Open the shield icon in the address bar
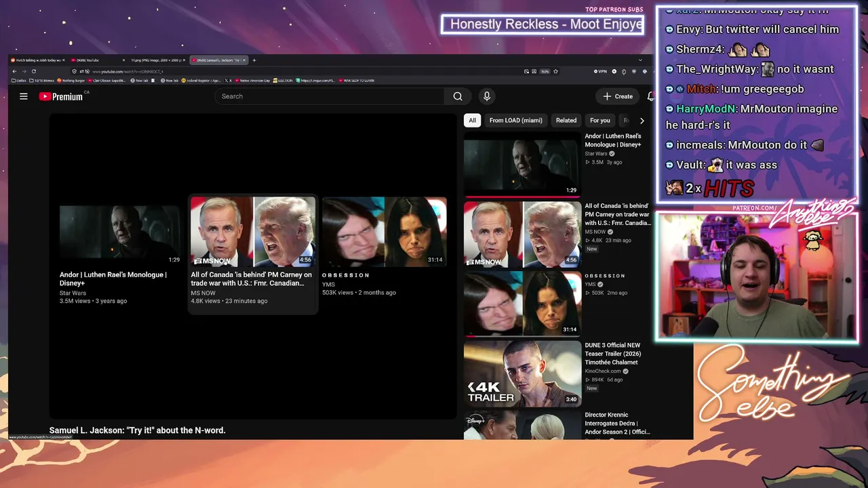Viewport: 868px width, 488px height. point(74,71)
